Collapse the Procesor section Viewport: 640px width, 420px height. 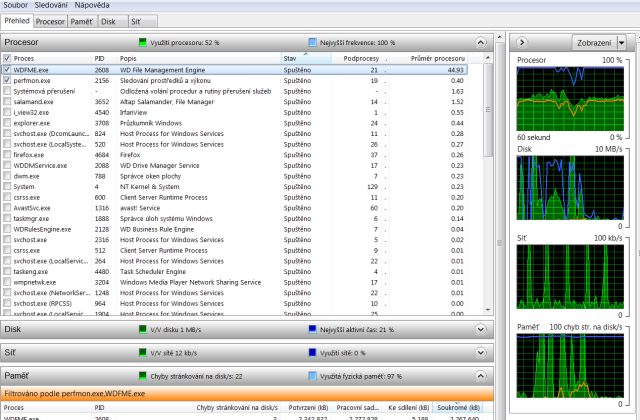coord(483,43)
